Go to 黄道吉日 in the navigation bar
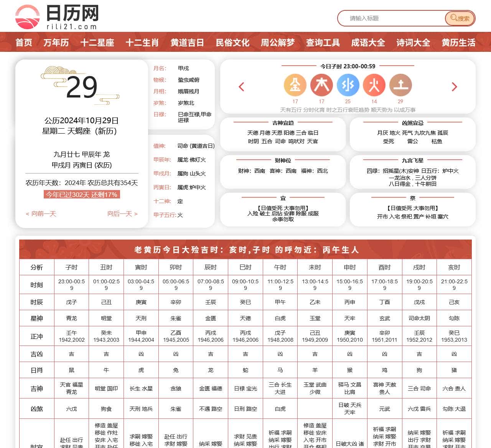This screenshot has height=448, width=491. pos(187,42)
